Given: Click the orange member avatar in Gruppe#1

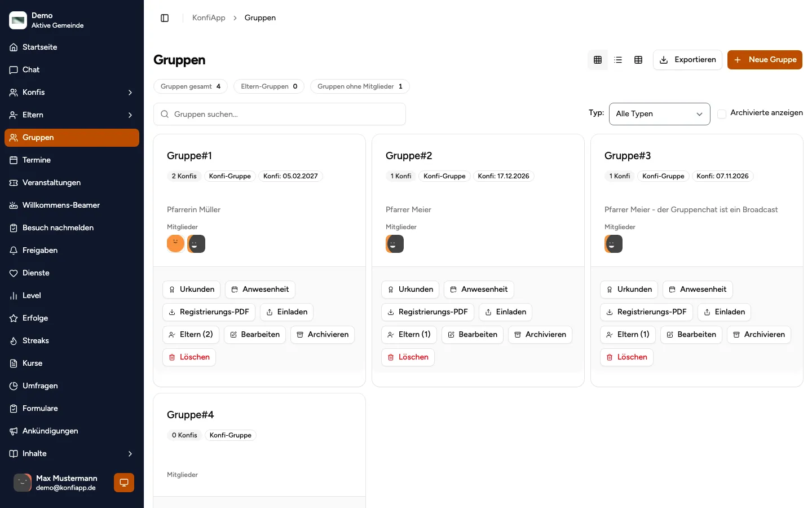Looking at the screenshot, I should pyautogui.click(x=175, y=244).
